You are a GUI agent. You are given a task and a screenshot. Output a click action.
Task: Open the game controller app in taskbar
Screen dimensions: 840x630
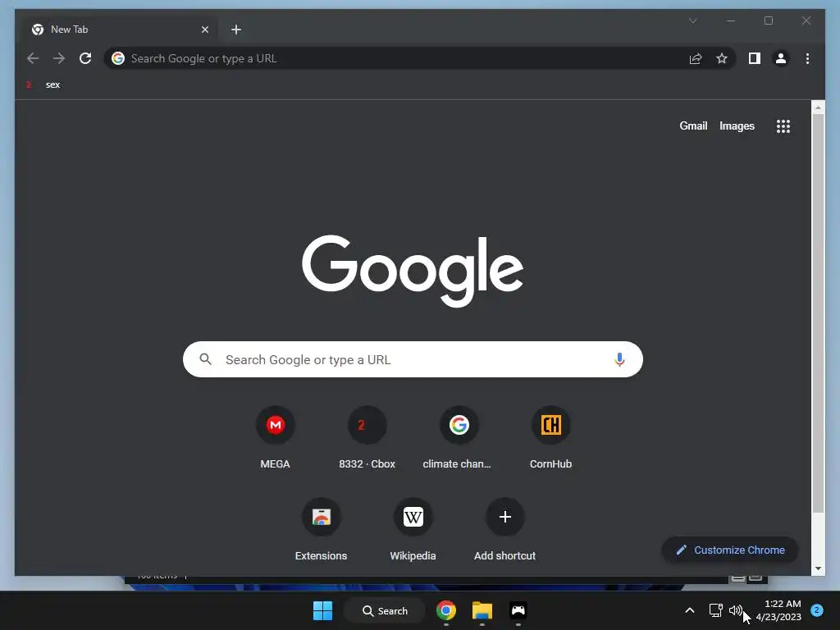(518, 610)
